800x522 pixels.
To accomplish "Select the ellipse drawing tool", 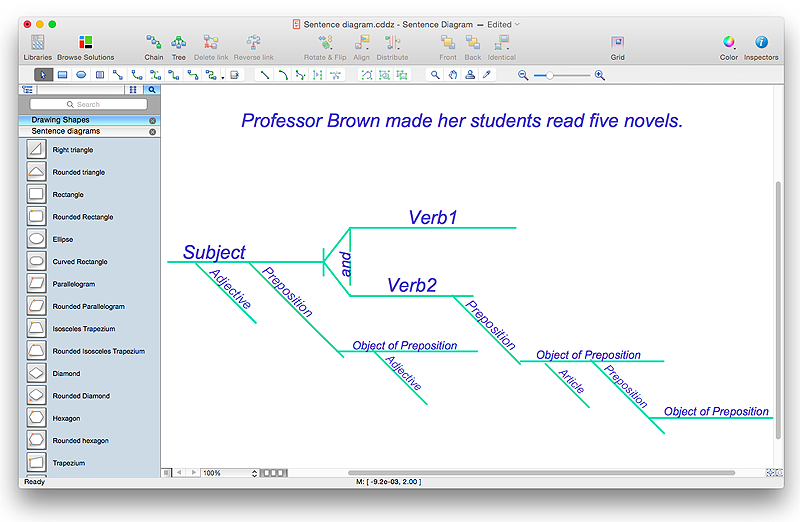I will click(x=81, y=75).
